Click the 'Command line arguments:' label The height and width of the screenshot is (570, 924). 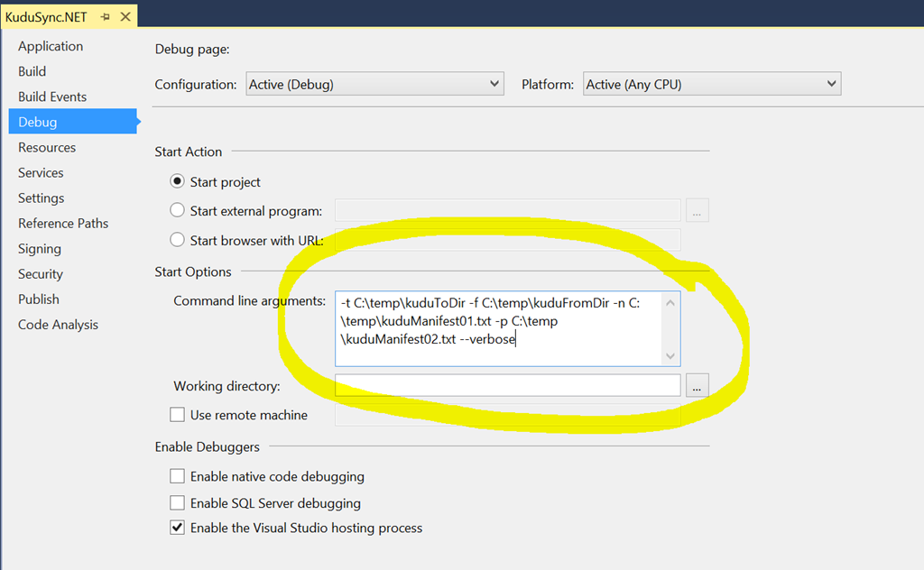click(x=249, y=301)
